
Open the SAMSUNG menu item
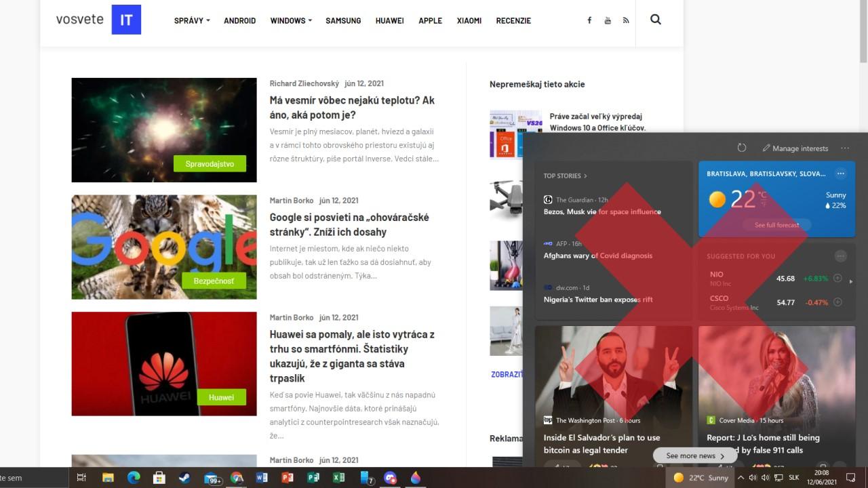343,20
